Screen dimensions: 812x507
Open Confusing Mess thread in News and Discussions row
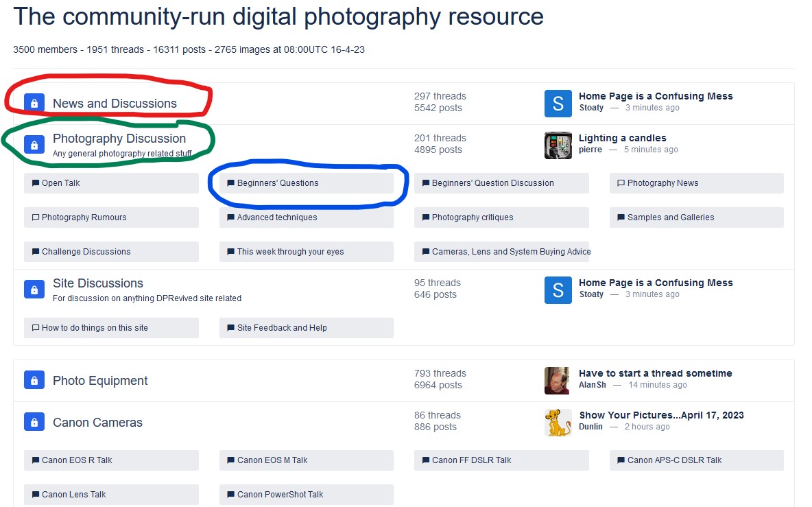click(656, 96)
